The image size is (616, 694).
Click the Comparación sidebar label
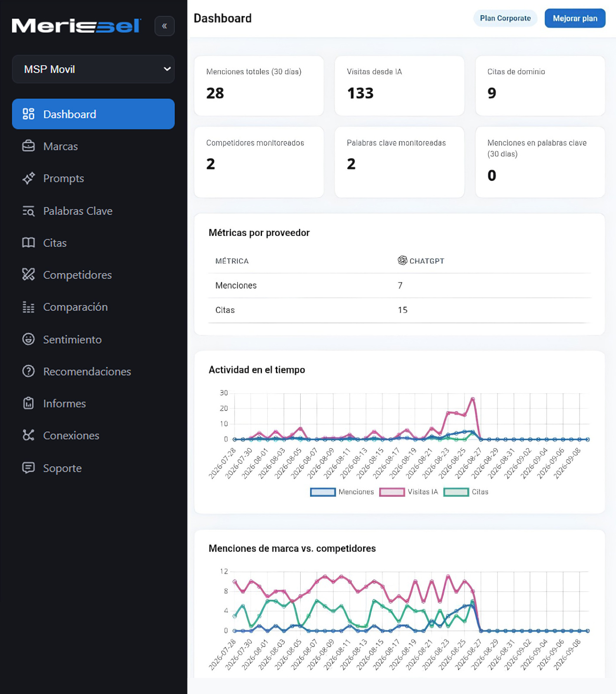(x=75, y=307)
